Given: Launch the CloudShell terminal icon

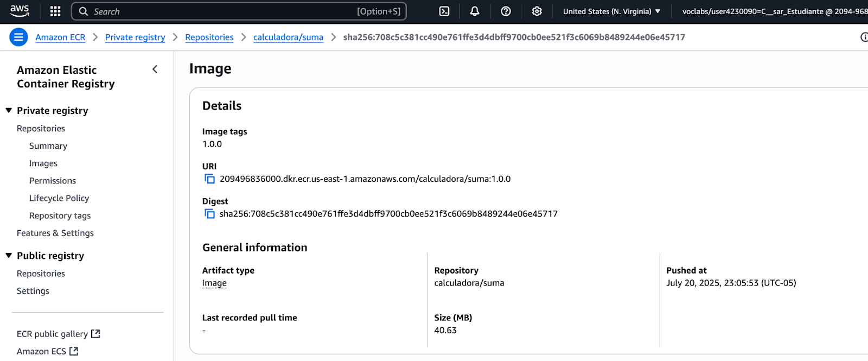Looking at the screenshot, I should click(x=444, y=11).
